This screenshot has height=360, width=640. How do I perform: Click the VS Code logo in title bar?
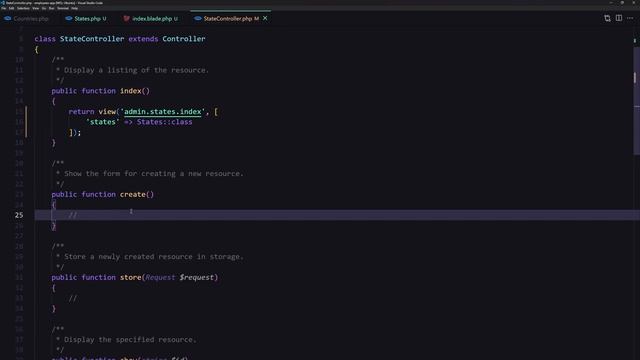tap(2, 2)
